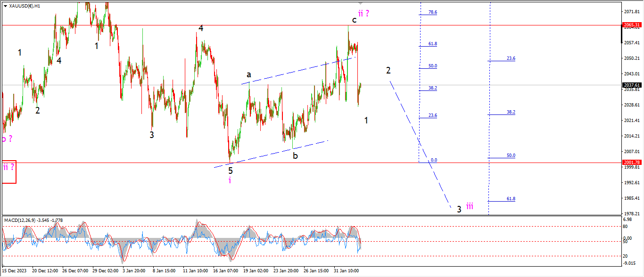Click wave label 'a' above the channel
The height and width of the screenshot is (277, 644).
coord(248,74)
